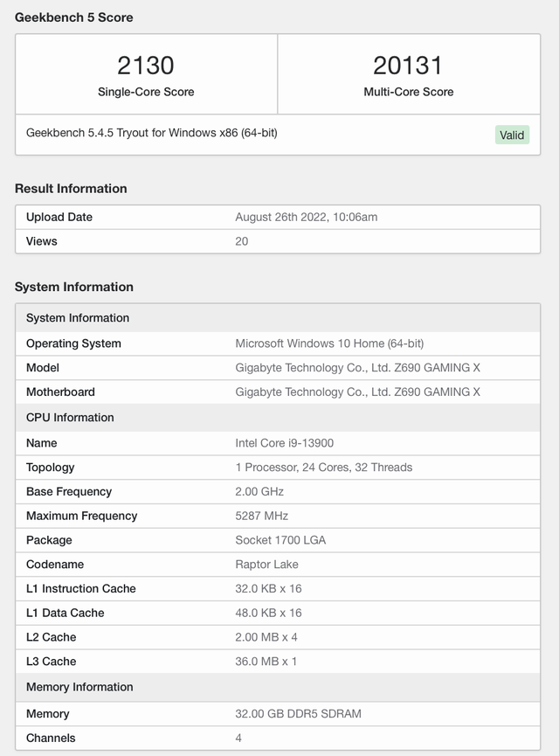Select Socket 1700 LGA value
Screen dimensions: 559x756
280,540
